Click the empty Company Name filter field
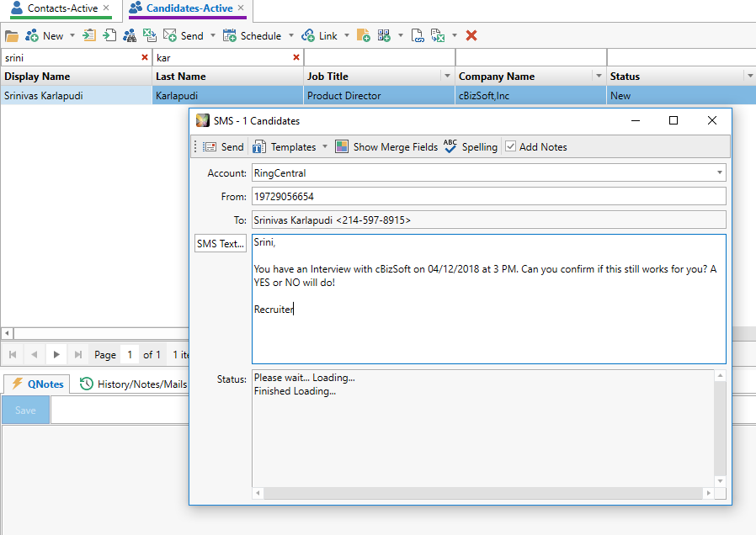Image resolution: width=756 pixels, height=535 pixels. point(531,58)
